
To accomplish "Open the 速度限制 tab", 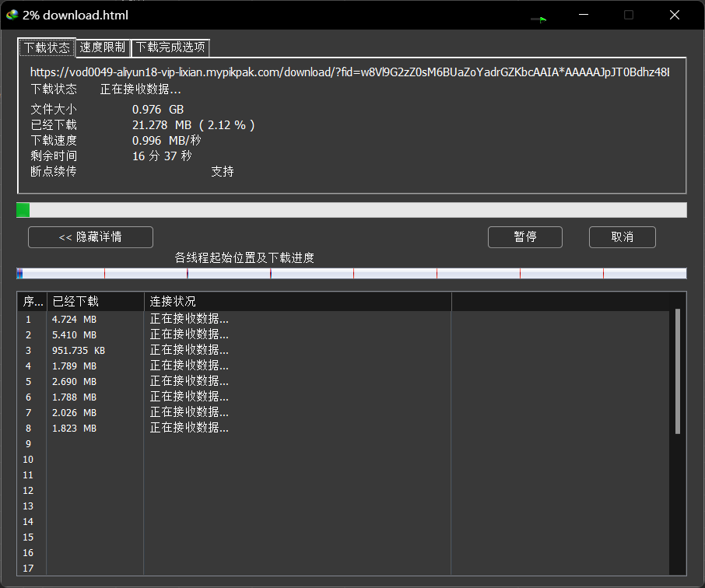I will click(x=103, y=47).
